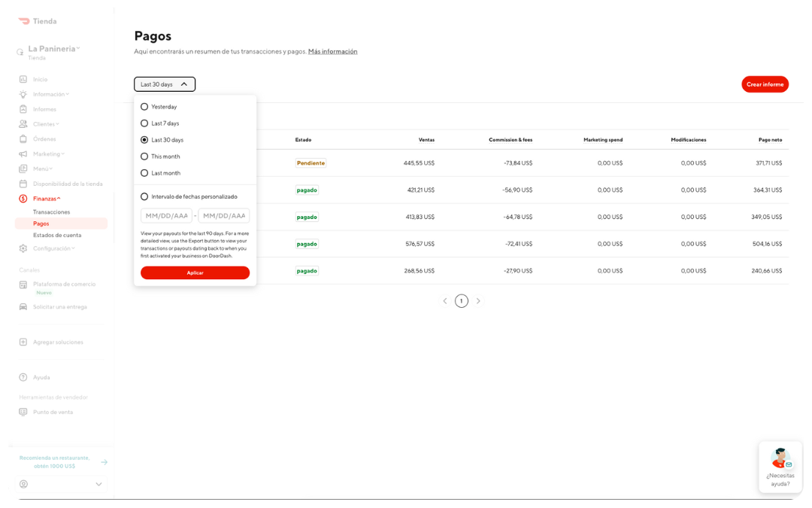Select the Yesterday radio button
The image size is (812, 508).
[144, 106]
